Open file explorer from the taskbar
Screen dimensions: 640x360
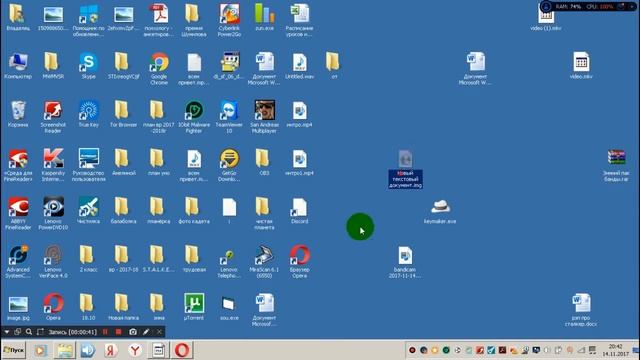(x=64, y=350)
